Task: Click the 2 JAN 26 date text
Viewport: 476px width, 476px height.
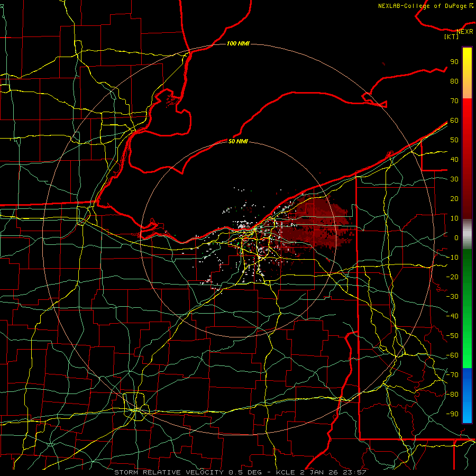Action: (319, 472)
